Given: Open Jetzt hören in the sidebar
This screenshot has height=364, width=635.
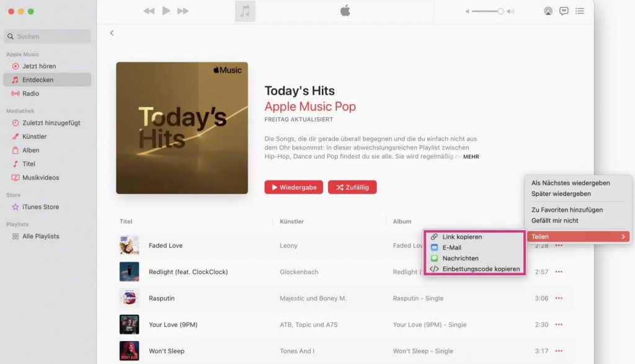Looking at the screenshot, I should [38, 66].
